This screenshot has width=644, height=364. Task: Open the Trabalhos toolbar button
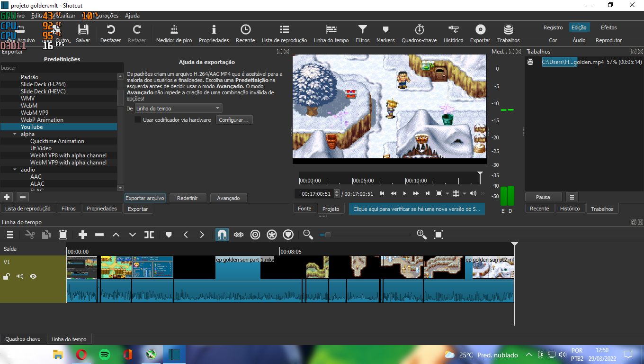pyautogui.click(x=508, y=34)
